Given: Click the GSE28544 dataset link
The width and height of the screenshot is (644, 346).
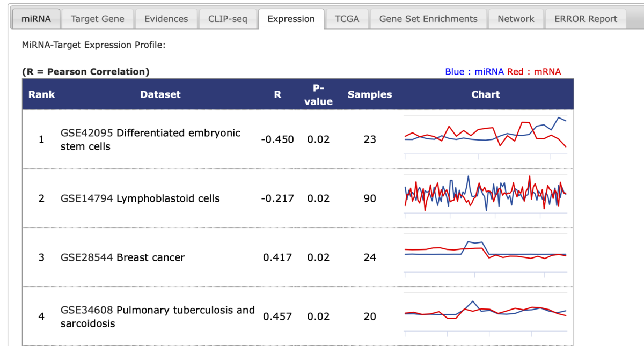Looking at the screenshot, I should (87, 257).
